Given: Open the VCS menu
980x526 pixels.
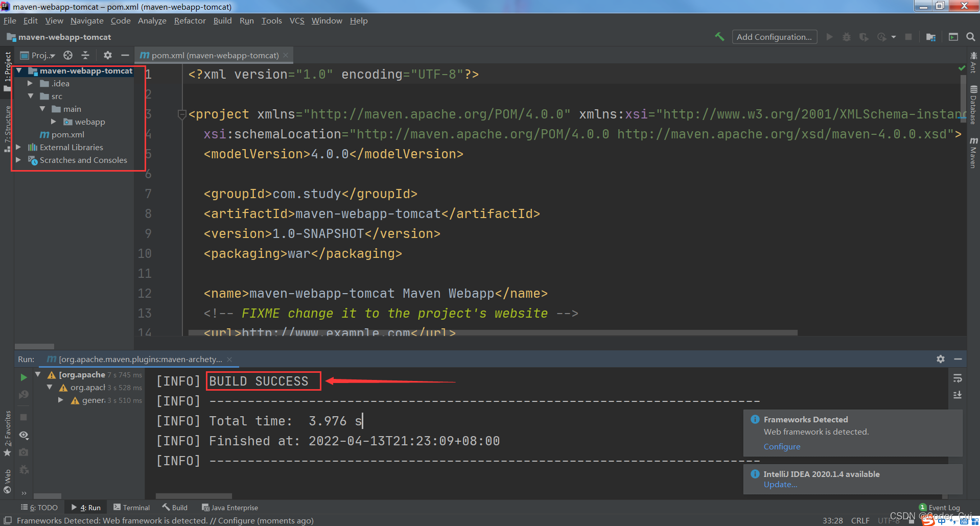Looking at the screenshot, I should tap(297, 20).
